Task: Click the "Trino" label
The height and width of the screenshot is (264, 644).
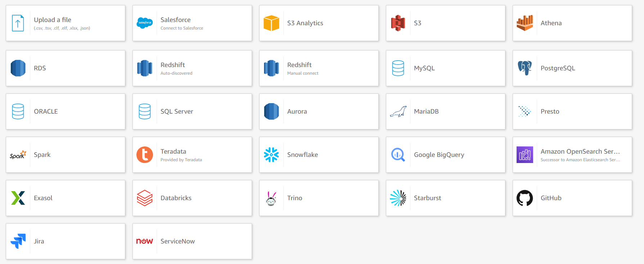Action: [x=295, y=198]
